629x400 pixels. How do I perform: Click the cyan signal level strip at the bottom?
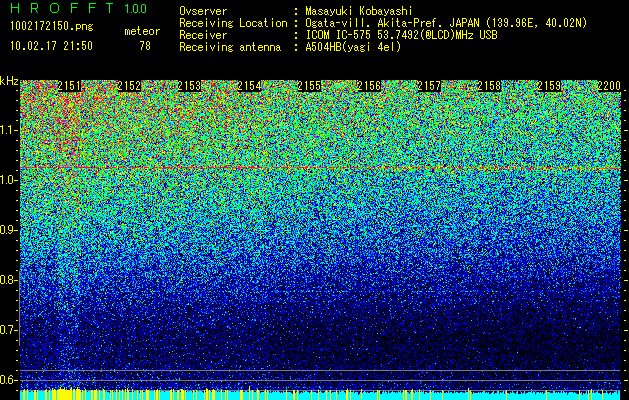(320, 395)
